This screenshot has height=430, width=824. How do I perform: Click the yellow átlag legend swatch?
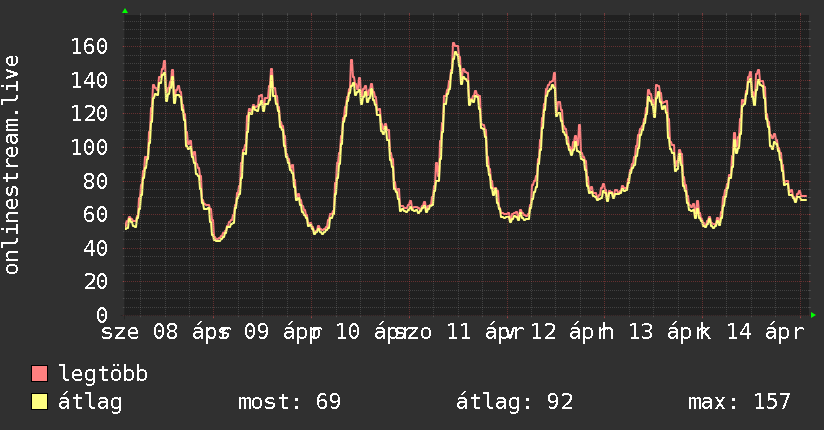(x=40, y=402)
